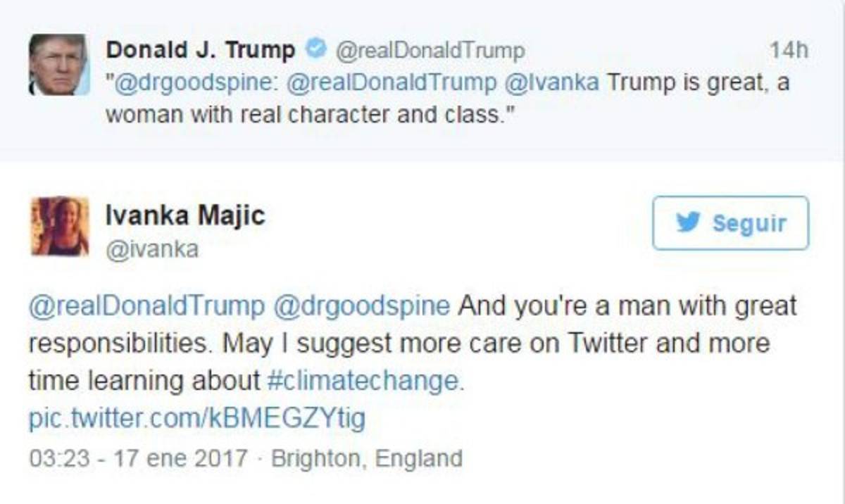Screen dimensions: 845x504
Task: Open Ivanka Majic's profile picture
Action: (x=60, y=225)
